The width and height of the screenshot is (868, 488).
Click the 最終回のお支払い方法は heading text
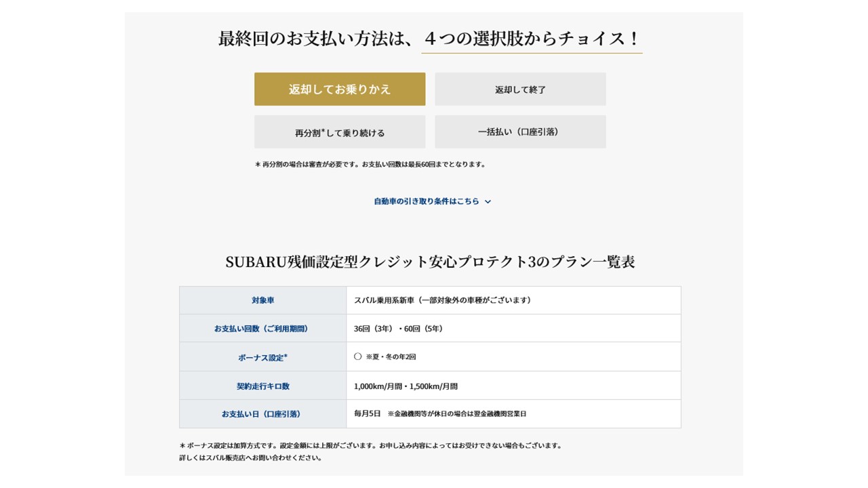[315, 39]
